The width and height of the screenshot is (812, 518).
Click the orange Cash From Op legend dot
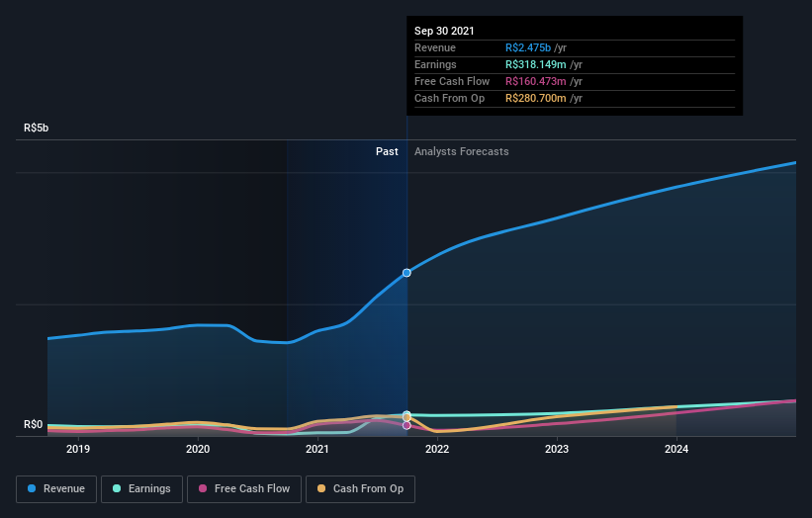(321, 488)
